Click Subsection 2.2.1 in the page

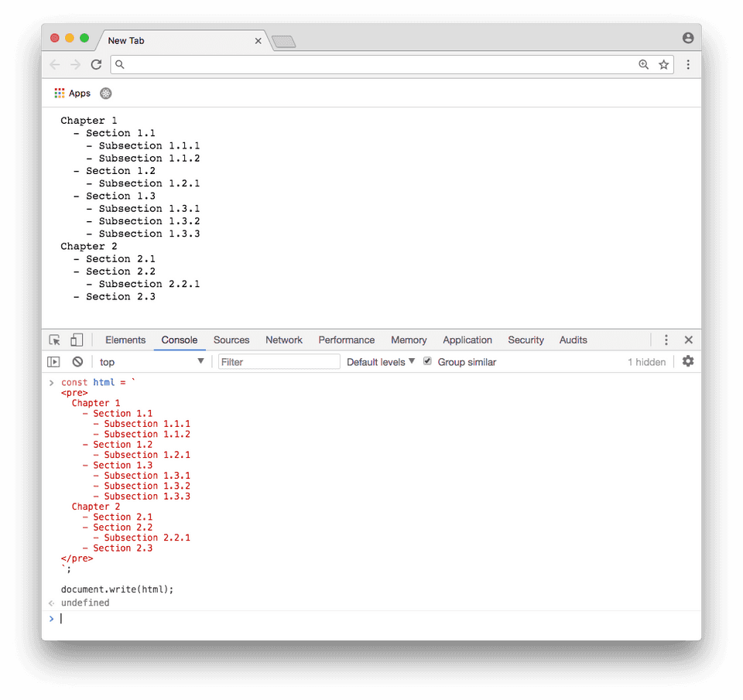[x=149, y=284]
